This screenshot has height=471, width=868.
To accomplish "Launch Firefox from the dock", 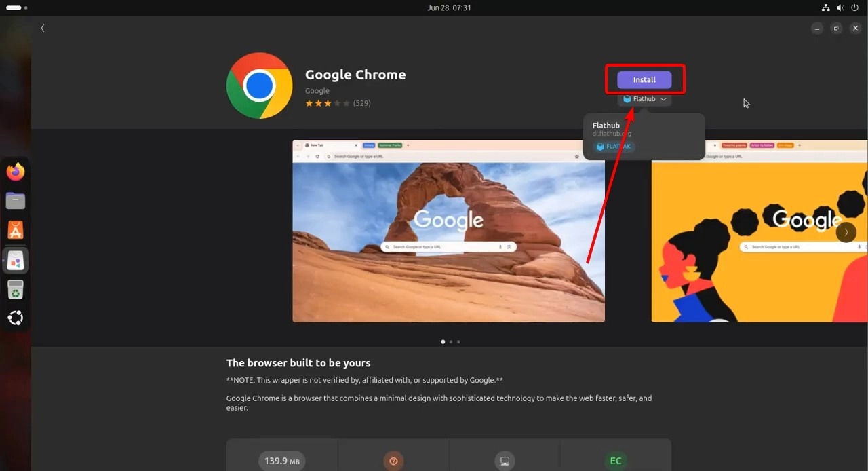I will 16,172.
